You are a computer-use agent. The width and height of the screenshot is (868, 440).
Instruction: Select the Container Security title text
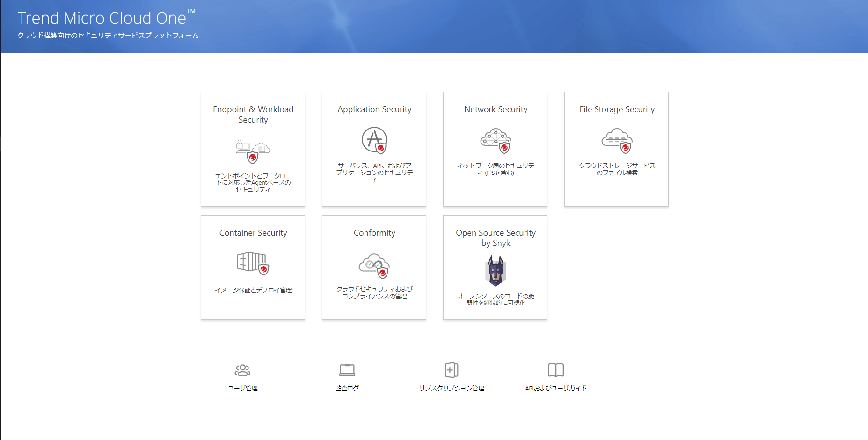pos(253,233)
